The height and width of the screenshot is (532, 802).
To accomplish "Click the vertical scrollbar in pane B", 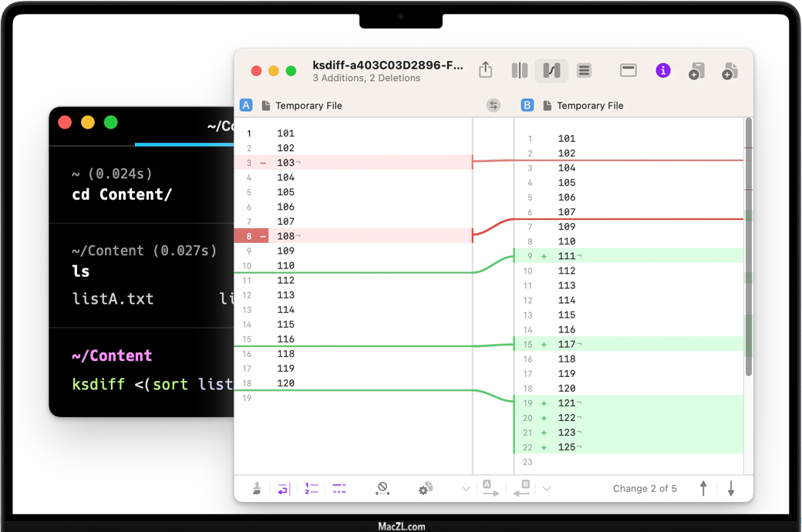I will tap(749, 247).
